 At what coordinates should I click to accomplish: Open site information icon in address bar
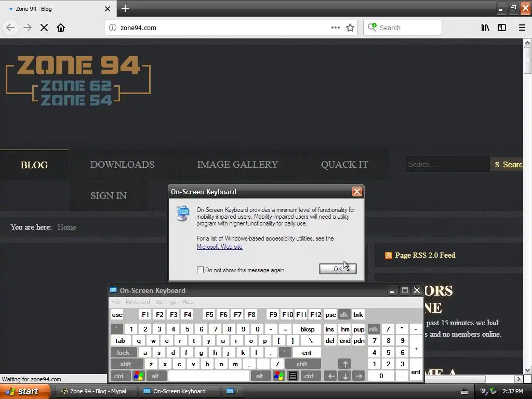click(113, 28)
